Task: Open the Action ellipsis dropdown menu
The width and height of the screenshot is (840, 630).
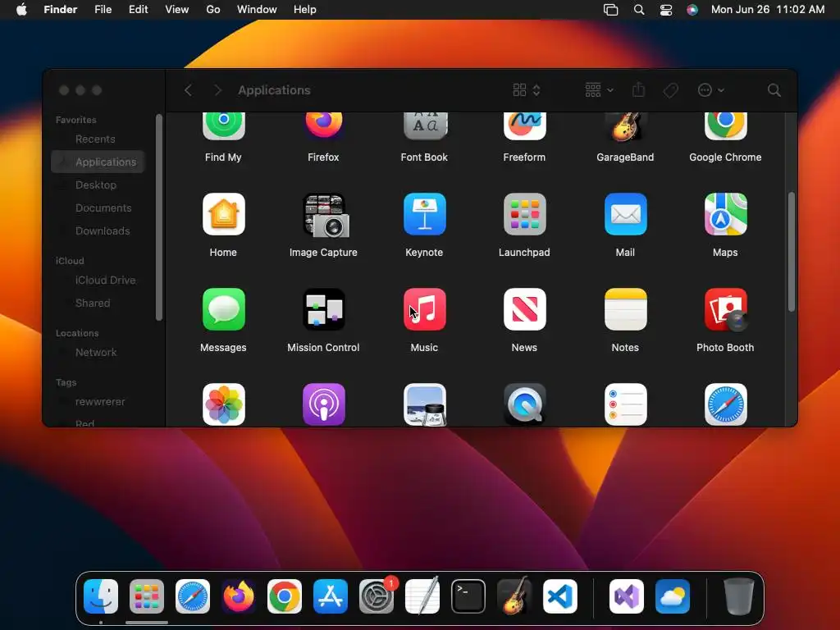Action: coord(711,90)
